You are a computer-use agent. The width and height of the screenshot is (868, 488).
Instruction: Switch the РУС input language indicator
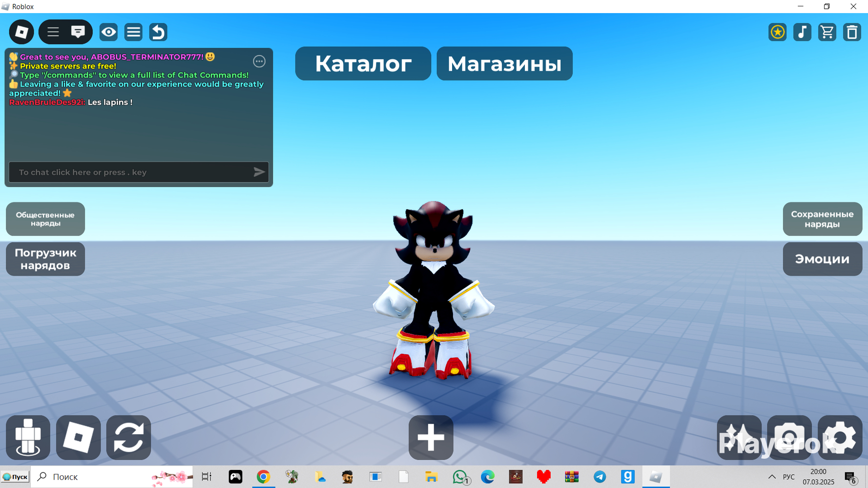788,477
